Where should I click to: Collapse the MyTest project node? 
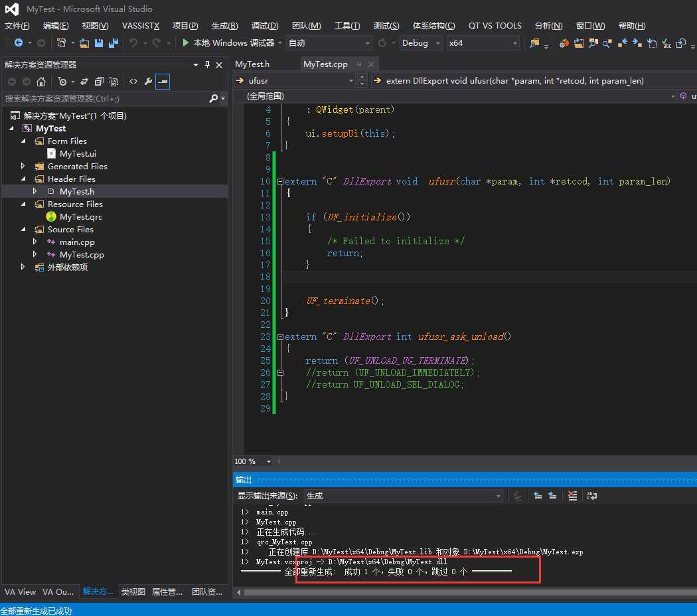pyautogui.click(x=12, y=129)
